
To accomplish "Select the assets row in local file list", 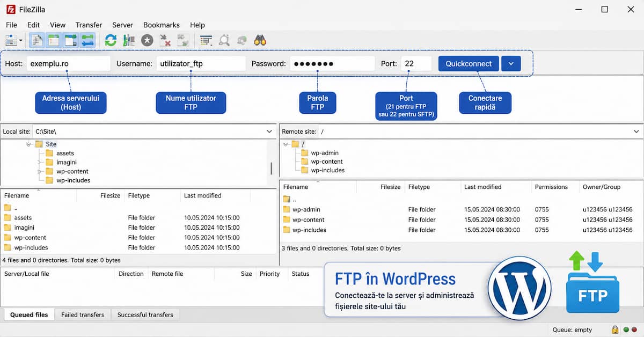I will (138, 218).
